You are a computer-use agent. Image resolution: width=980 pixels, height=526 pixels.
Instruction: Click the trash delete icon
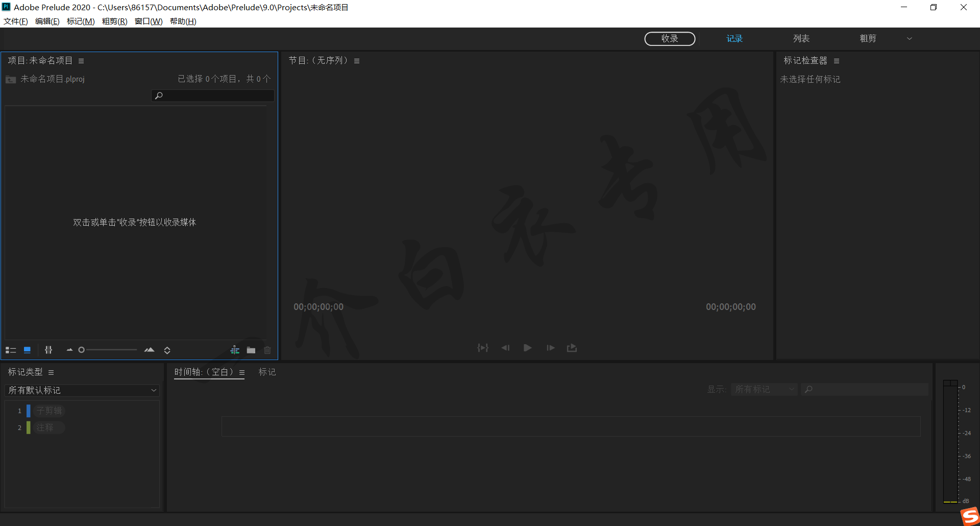(267, 350)
